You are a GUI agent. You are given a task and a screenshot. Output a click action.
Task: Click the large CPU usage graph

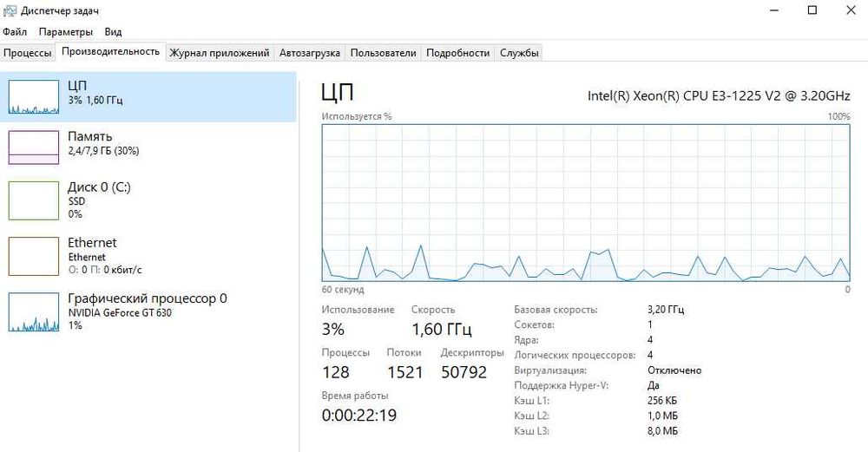(586, 202)
